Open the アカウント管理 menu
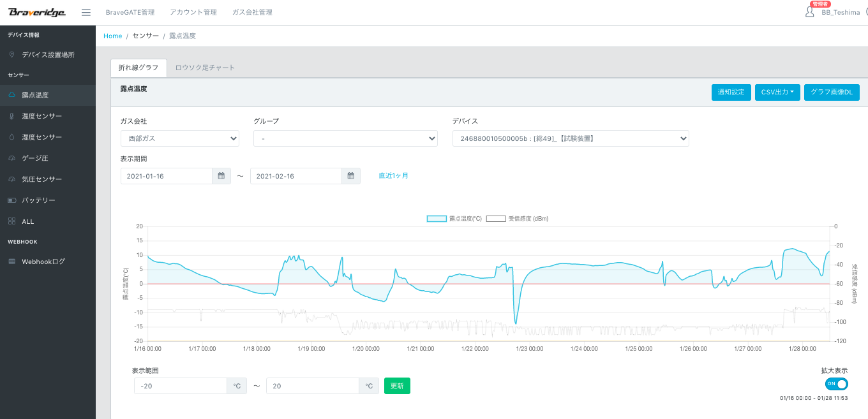The image size is (868, 419). (193, 12)
